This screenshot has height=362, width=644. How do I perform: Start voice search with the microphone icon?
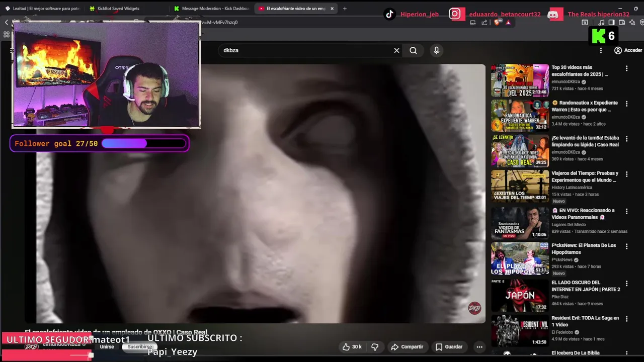436,50
